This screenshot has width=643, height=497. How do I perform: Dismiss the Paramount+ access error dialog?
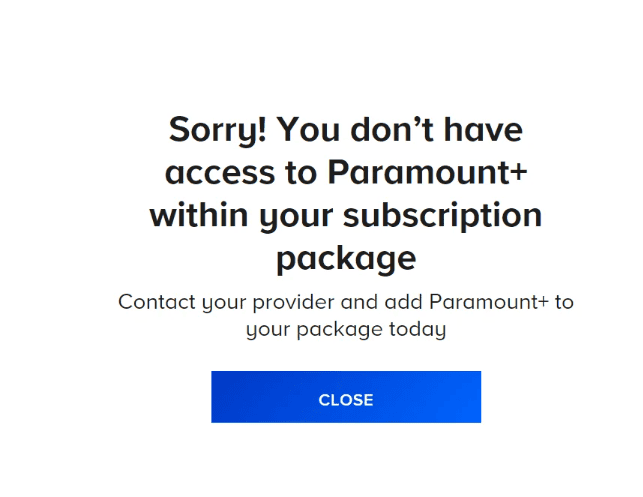346,397
